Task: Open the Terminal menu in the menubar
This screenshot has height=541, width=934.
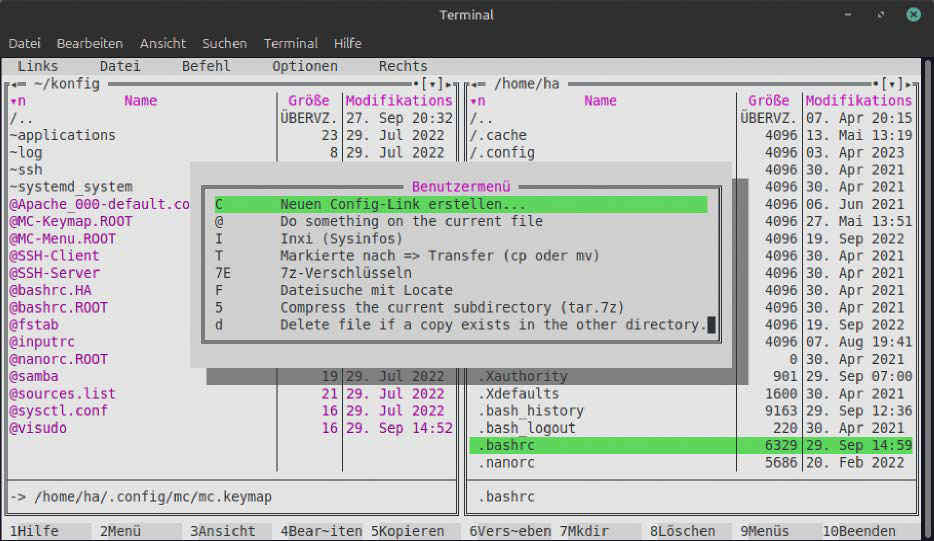Action: pyautogui.click(x=291, y=43)
